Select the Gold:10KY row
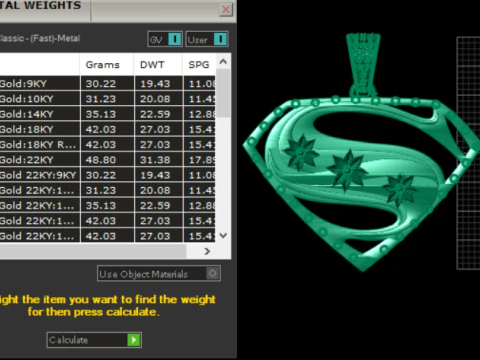This screenshot has height=360, width=480. [107, 99]
